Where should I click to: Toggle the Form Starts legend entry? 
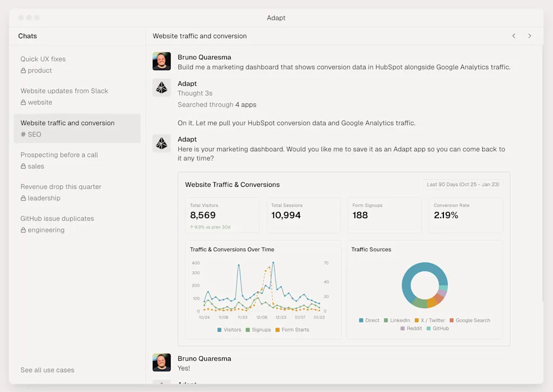(x=292, y=329)
